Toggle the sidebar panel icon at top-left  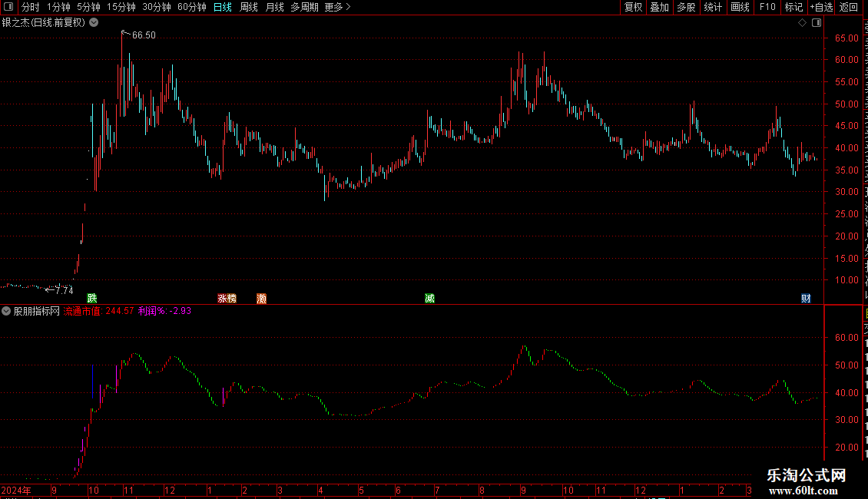[x=8, y=7]
